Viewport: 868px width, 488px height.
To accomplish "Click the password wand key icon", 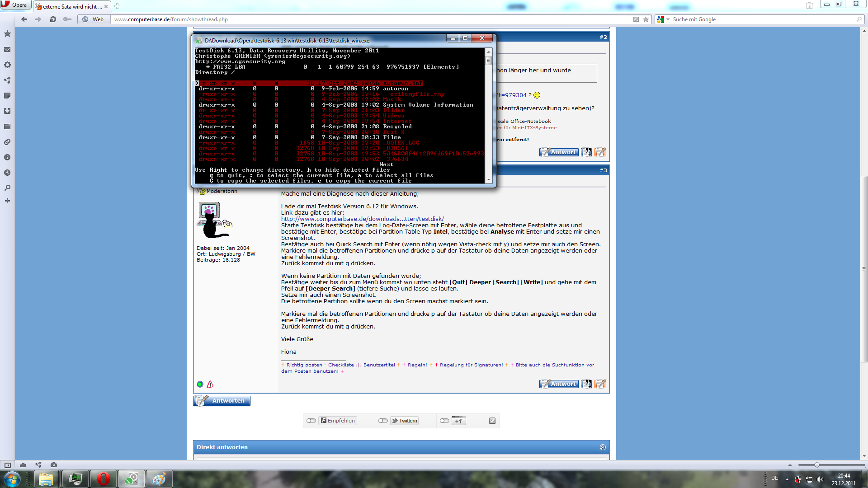I will (x=67, y=19).
